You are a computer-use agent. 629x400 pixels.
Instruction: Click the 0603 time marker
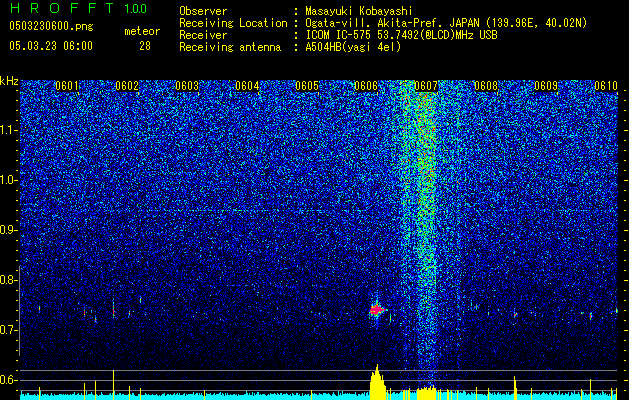(x=187, y=86)
